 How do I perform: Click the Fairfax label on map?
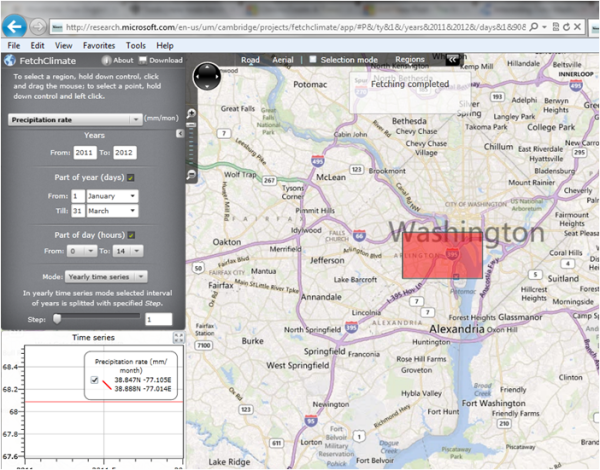pyautogui.click(x=221, y=285)
